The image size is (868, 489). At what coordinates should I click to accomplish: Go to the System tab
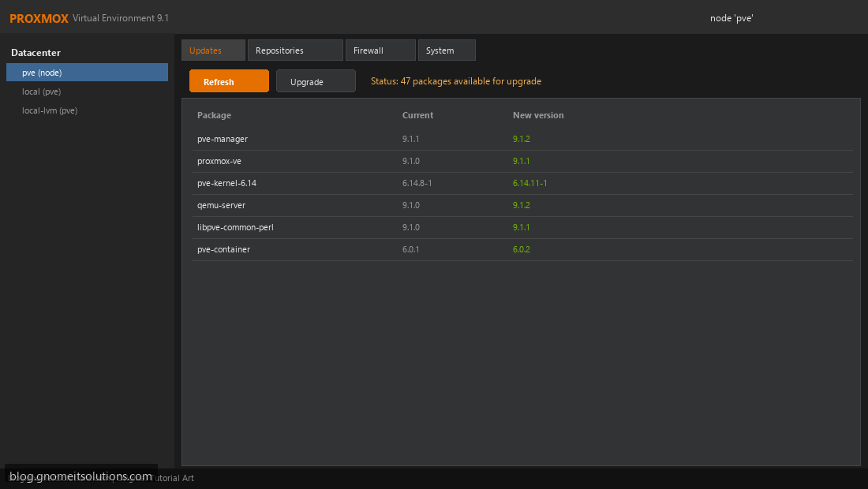tap(447, 50)
